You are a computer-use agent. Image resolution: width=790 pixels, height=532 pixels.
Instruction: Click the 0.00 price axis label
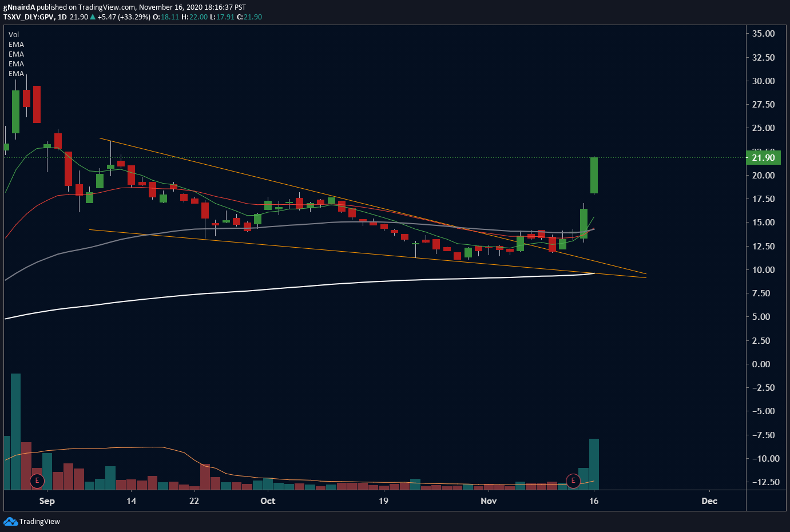761,364
